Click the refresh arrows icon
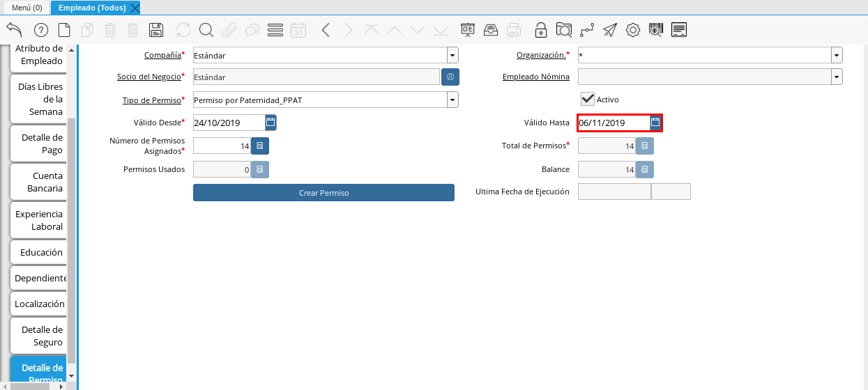 (x=183, y=30)
